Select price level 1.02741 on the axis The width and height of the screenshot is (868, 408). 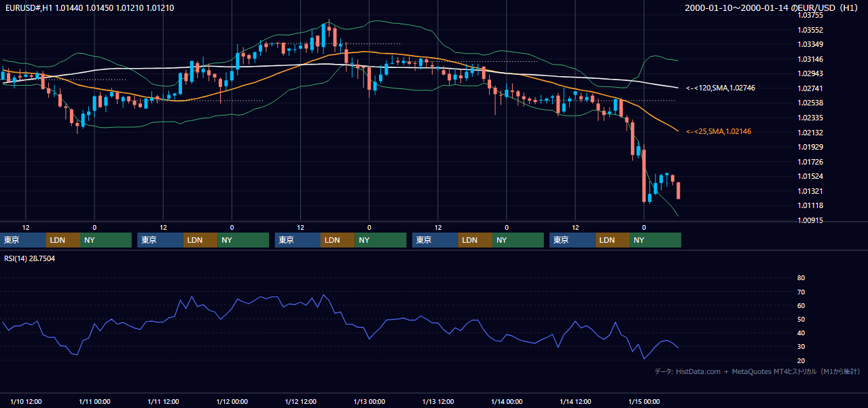click(810, 88)
